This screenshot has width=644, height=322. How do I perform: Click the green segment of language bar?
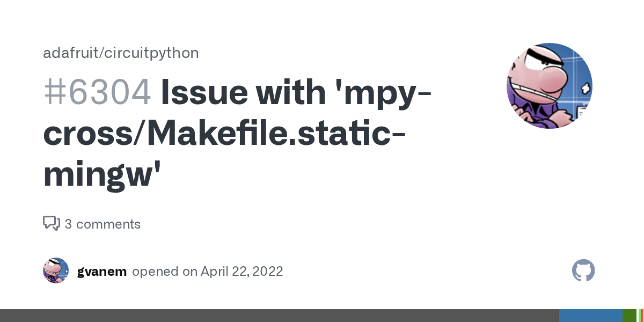630,316
